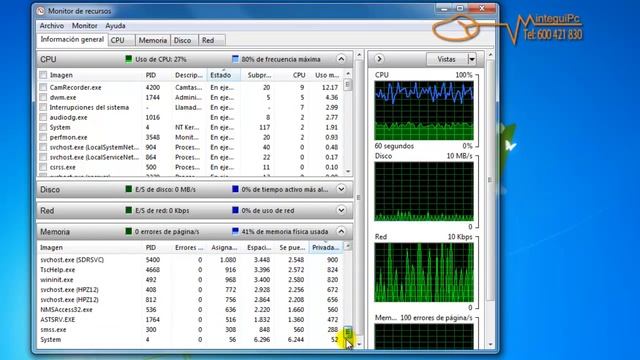The height and width of the screenshot is (360, 640).
Task: Sort CPU table by Subpr... column
Action: pyautogui.click(x=258, y=75)
